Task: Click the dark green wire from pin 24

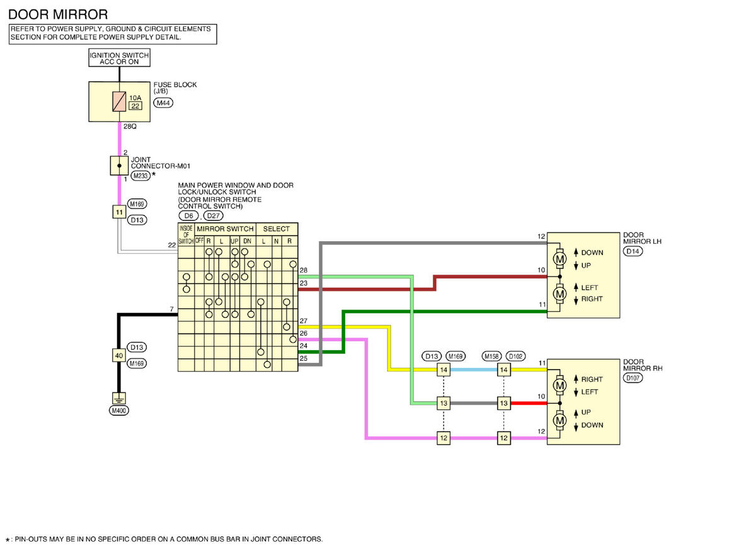Action: pyautogui.click(x=343, y=331)
